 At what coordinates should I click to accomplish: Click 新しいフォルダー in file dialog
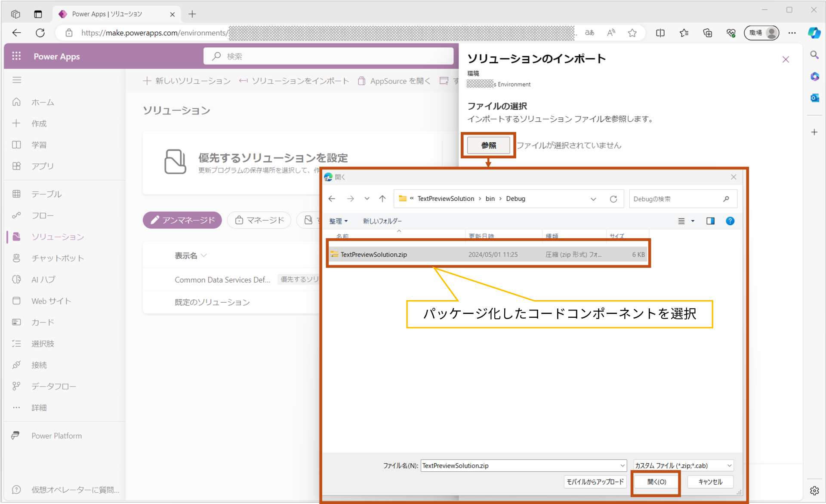pyautogui.click(x=382, y=221)
